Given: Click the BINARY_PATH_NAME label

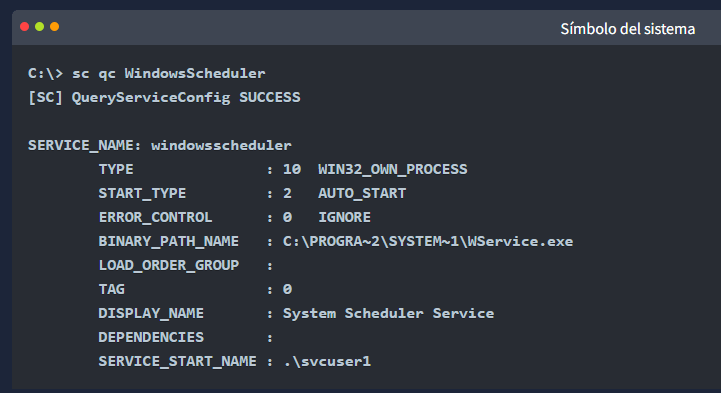Looking at the screenshot, I should pyautogui.click(x=168, y=241).
